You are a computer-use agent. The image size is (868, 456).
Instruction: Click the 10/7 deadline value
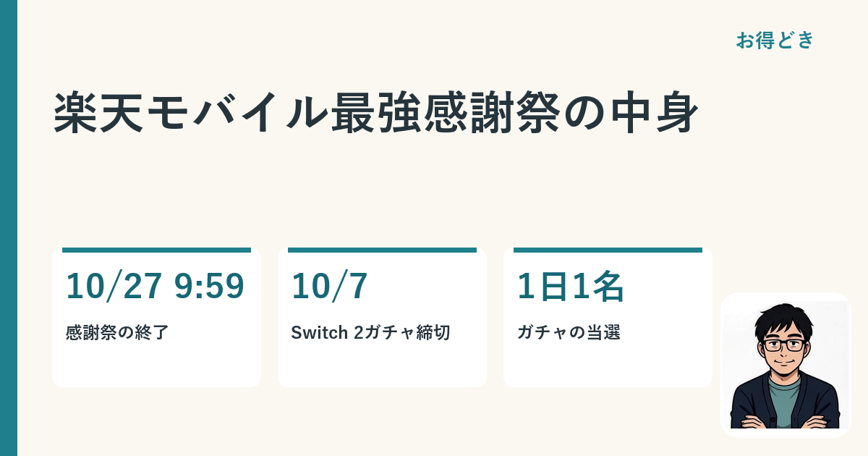point(329,287)
